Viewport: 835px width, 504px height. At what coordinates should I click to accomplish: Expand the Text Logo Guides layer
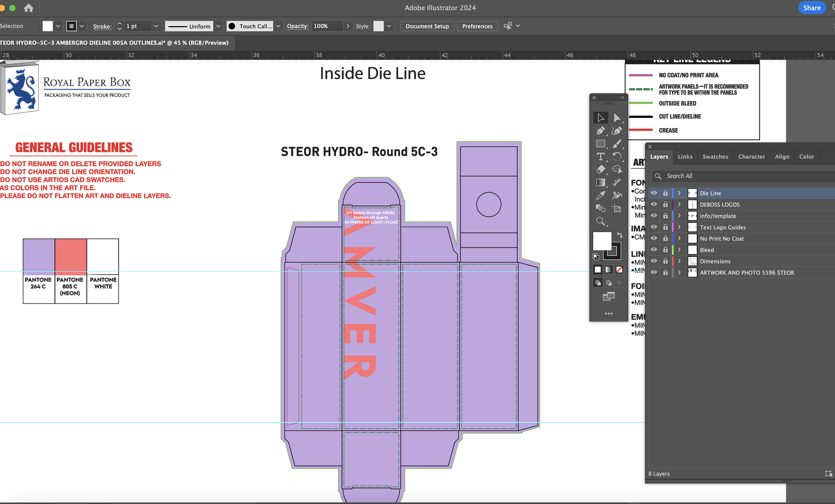point(679,227)
